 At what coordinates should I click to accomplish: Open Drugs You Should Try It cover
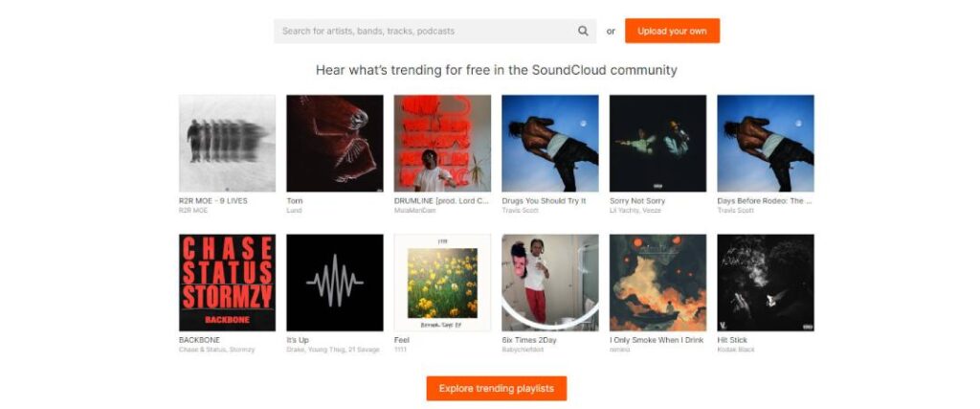tap(550, 143)
